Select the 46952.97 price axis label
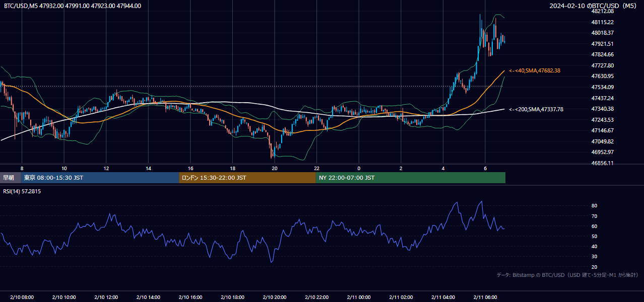Screen dimensions: 644x302 pos(602,152)
